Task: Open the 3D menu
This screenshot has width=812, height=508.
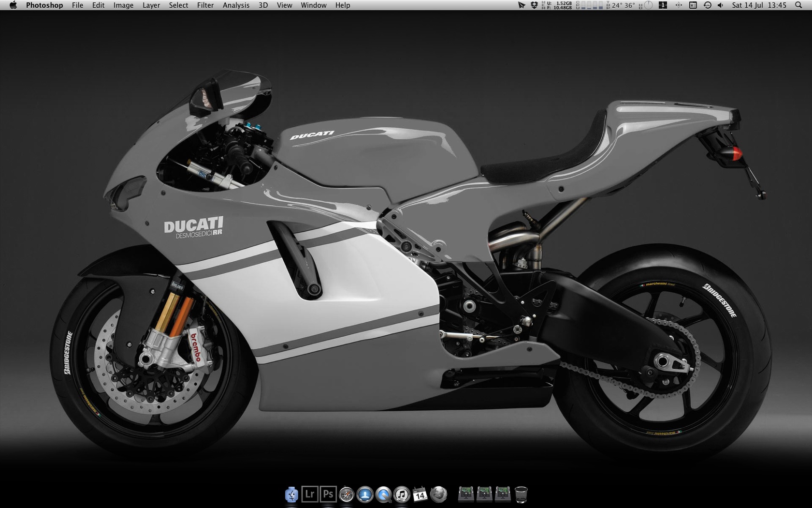Action: 263,5
